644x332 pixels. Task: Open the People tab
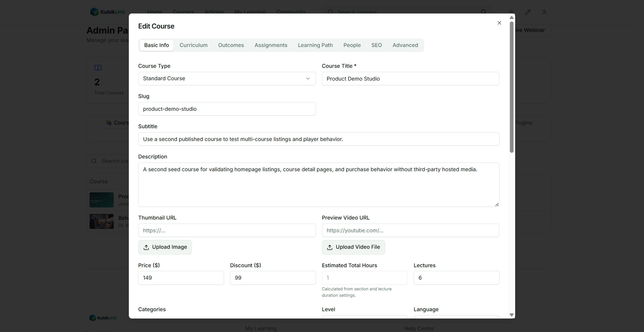point(352,45)
